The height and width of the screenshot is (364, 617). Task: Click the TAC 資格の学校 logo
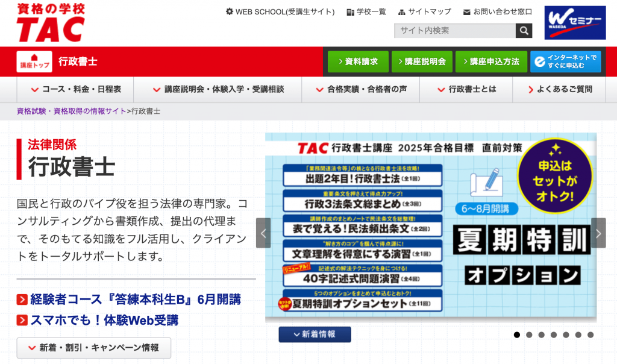pyautogui.click(x=51, y=22)
